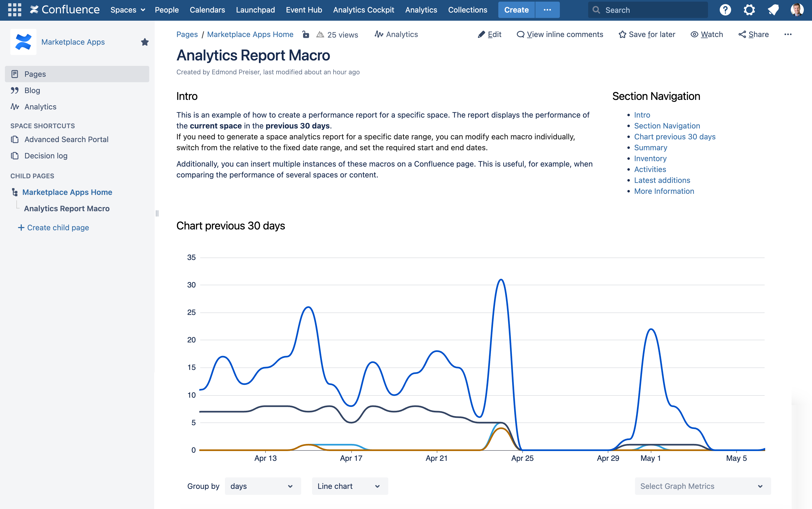
Task: Click the Marketplace Apps space logo
Action: pyautogui.click(x=23, y=42)
